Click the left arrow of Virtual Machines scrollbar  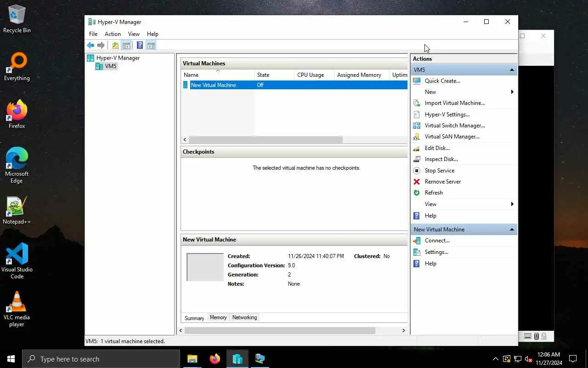click(185, 139)
